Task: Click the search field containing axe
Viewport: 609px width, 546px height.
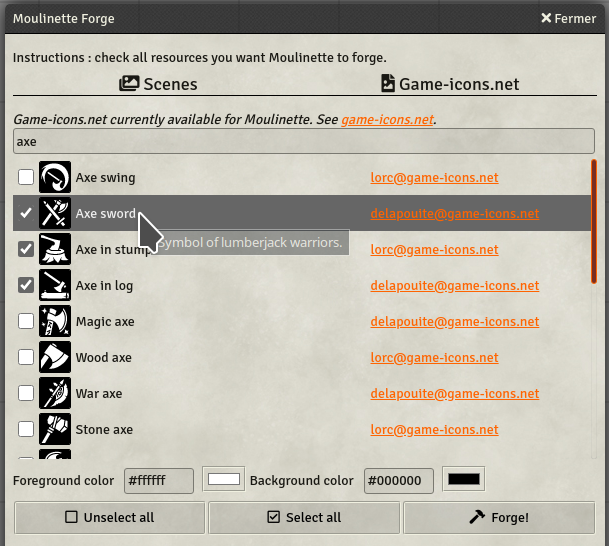Action: click(304, 141)
